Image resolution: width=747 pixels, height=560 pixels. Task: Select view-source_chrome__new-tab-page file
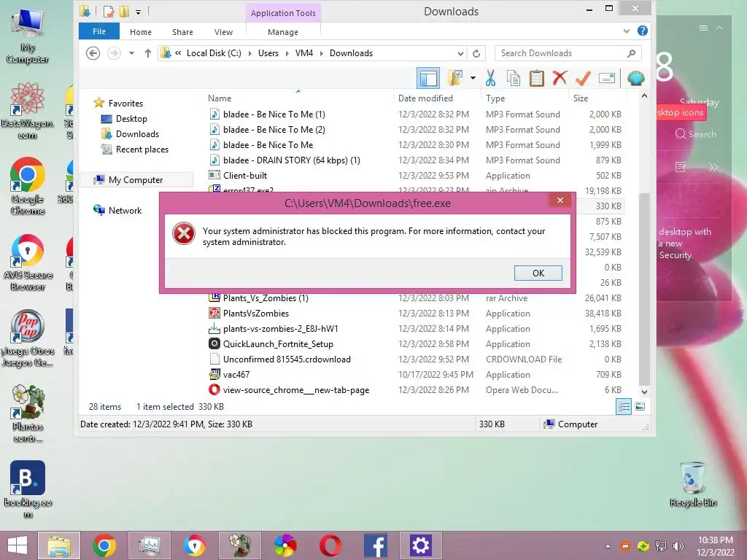click(x=296, y=389)
